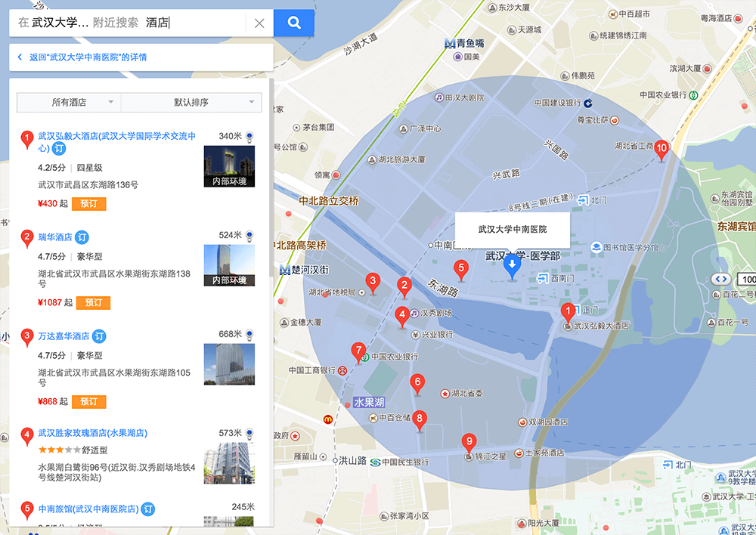View the 万达嘉华酒店 photo thumbnail
Screen dimensions: 756x535
(x=229, y=364)
